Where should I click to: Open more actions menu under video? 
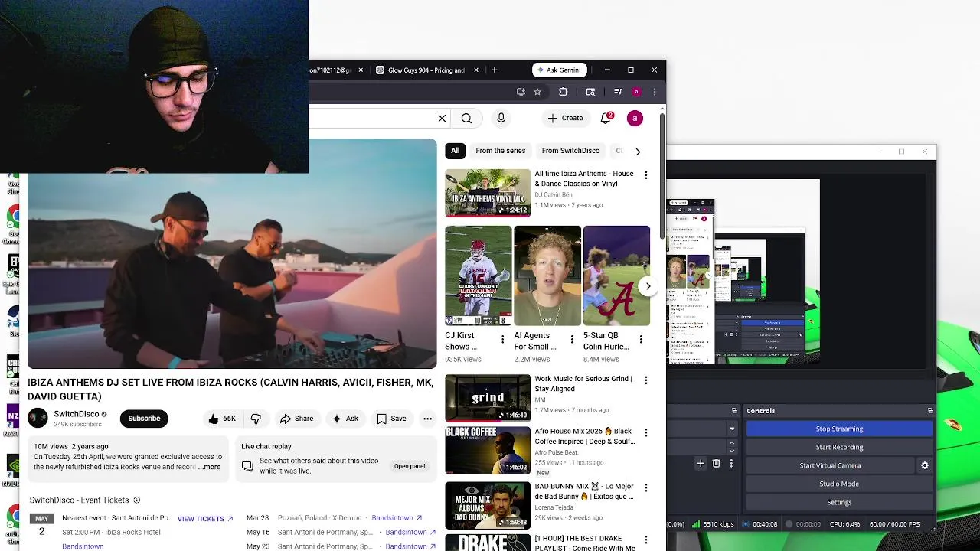(427, 419)
